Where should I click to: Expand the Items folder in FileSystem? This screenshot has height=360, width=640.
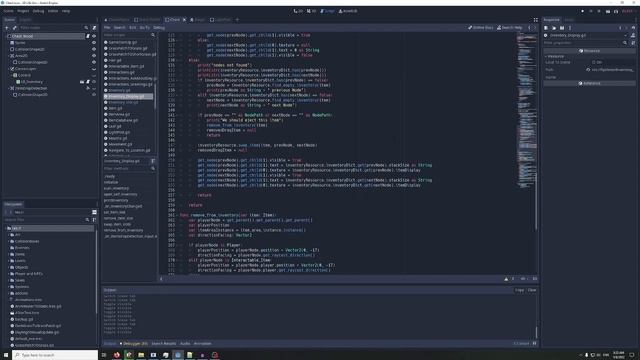click(9, 254)
